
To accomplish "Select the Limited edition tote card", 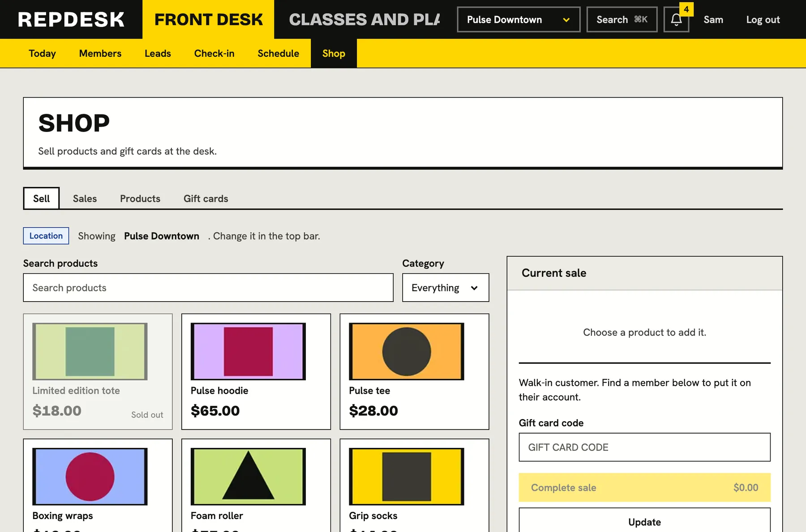I will pos(98,371).
